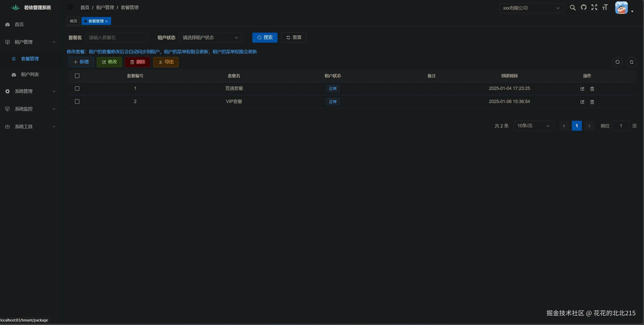Check the checkbox for package row 1
This screenshot has width=644, height=325.
(x=77, y=88)
